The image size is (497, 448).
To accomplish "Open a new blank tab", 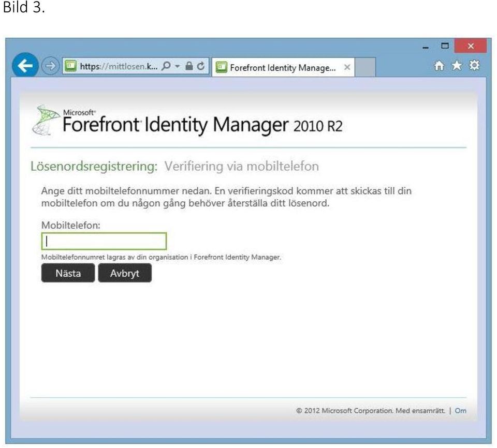I will point(365,67).
